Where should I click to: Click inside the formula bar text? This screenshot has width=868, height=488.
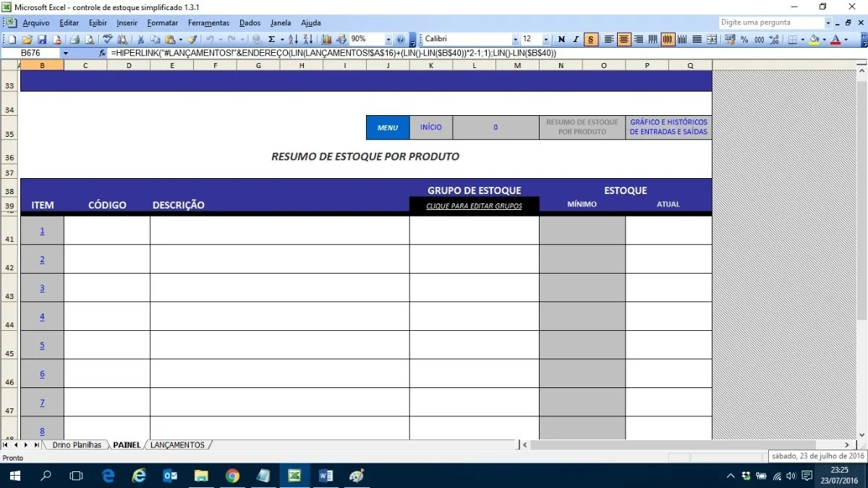pyautogui.click(x=333, y=54)
